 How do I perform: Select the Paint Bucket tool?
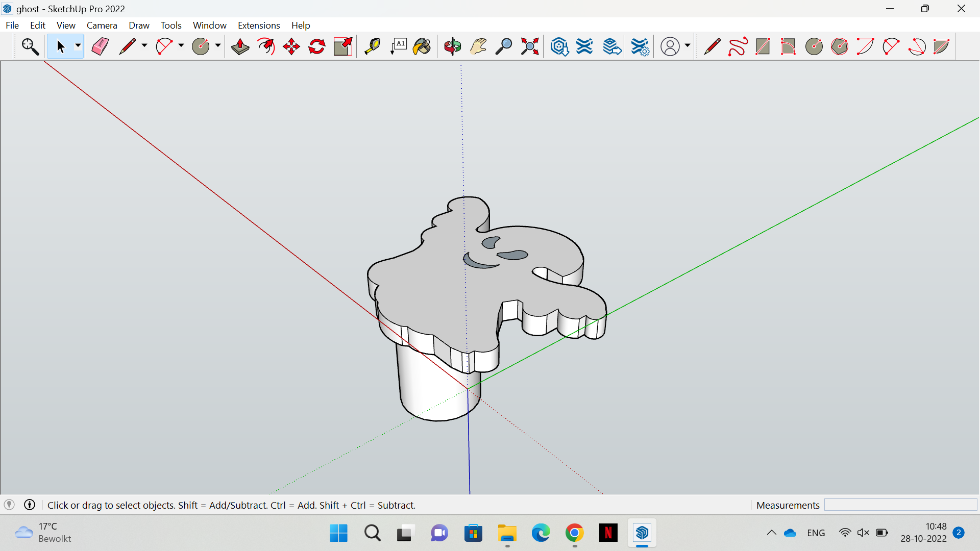[x=421, y=46]
